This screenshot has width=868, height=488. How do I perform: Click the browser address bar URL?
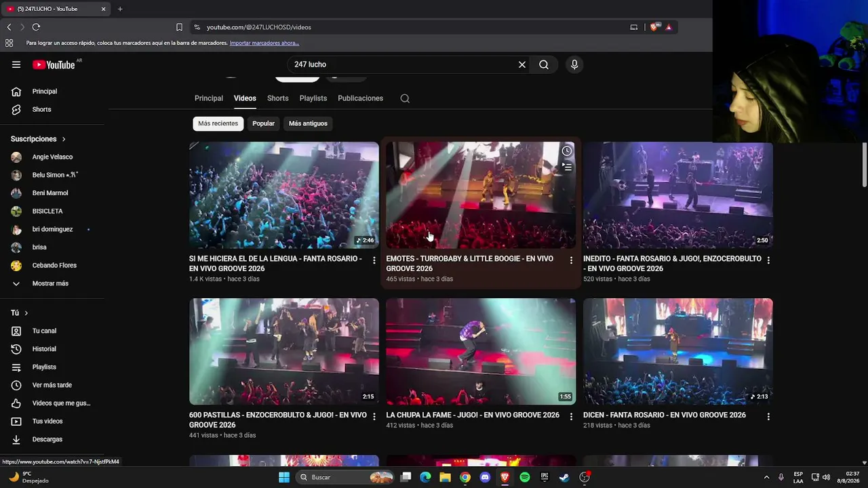(259, 27)
